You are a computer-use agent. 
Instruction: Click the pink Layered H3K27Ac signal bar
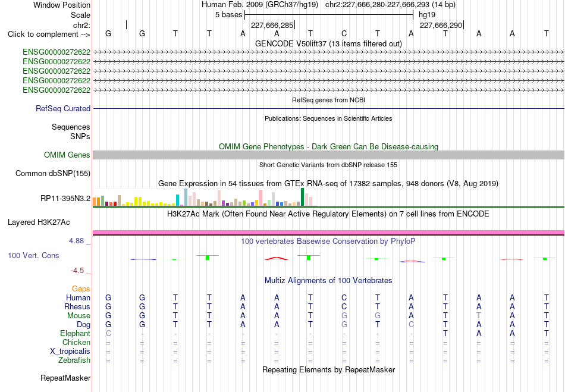[x=328, y=233]
